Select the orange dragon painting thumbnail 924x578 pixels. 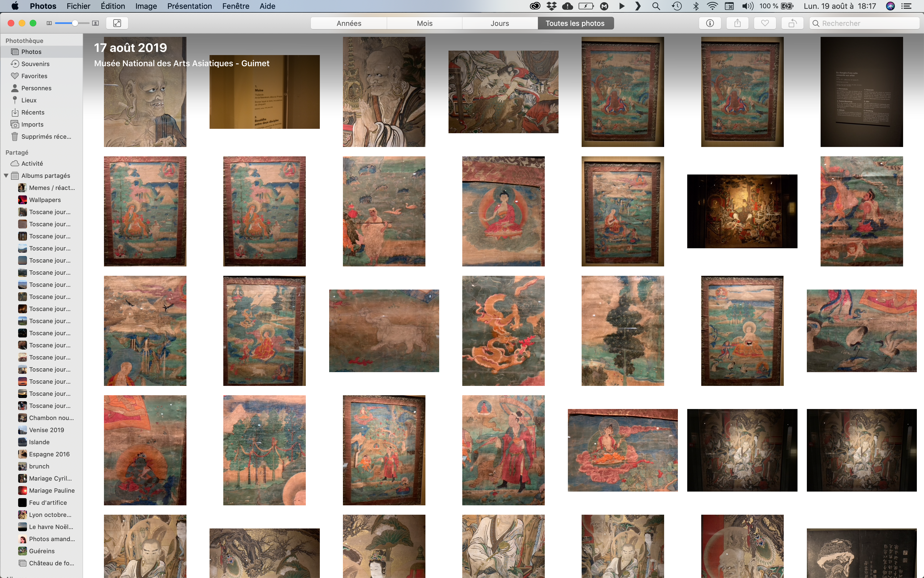point(503,331)
